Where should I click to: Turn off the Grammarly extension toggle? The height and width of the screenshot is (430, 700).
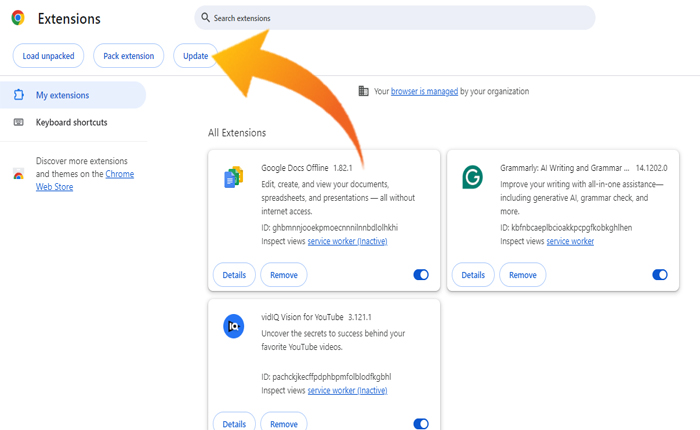pos(660,274)
